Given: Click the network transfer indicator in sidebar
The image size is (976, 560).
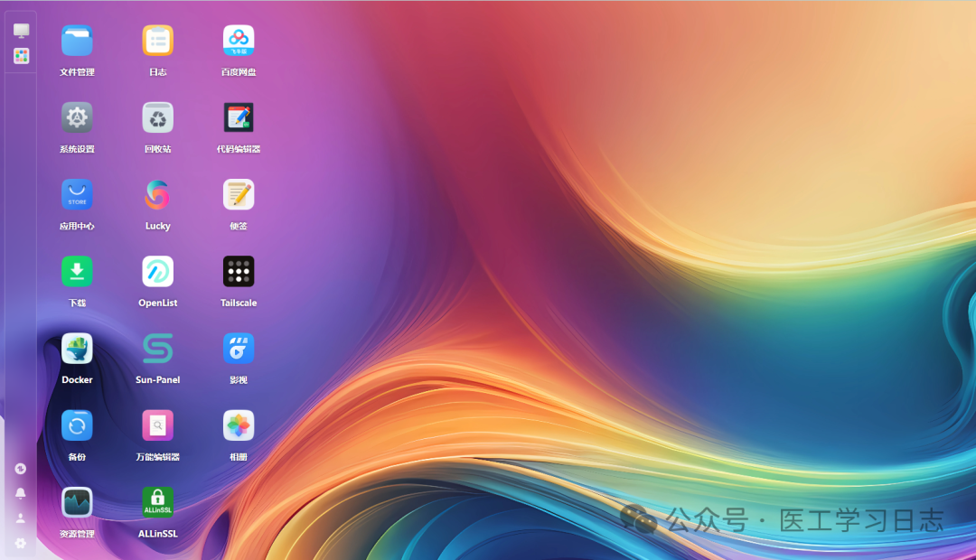Looking at the screenshot, I should coord(20,469).
